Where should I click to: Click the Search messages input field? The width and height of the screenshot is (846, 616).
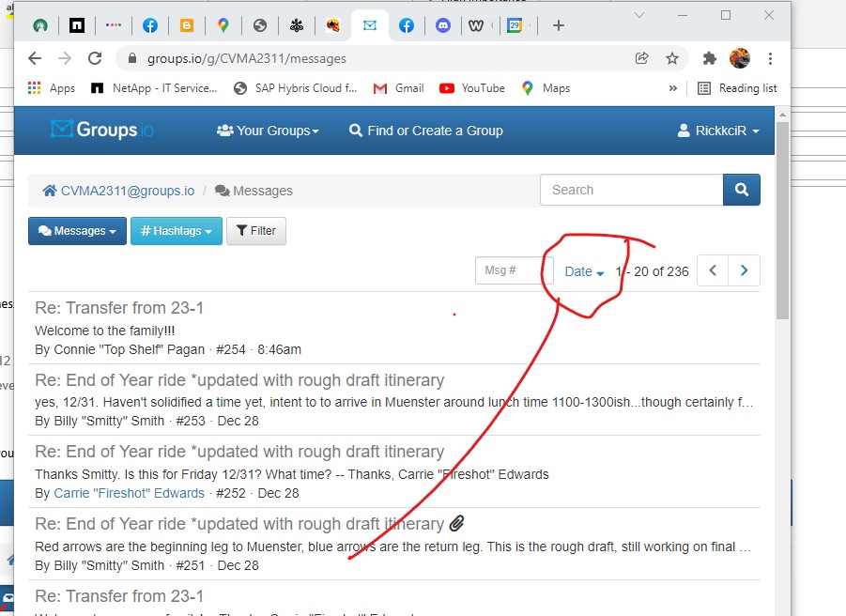631,190
